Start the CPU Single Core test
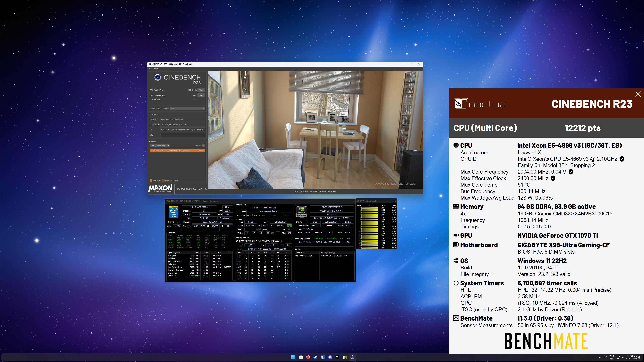The height and width of the screenshot is (362, 644). coord(201,95)
